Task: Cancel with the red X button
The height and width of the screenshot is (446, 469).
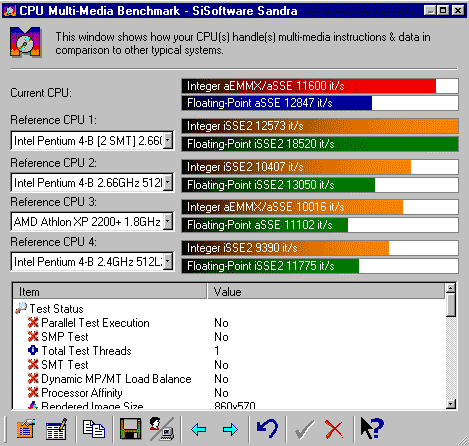Action: [334, 429]
